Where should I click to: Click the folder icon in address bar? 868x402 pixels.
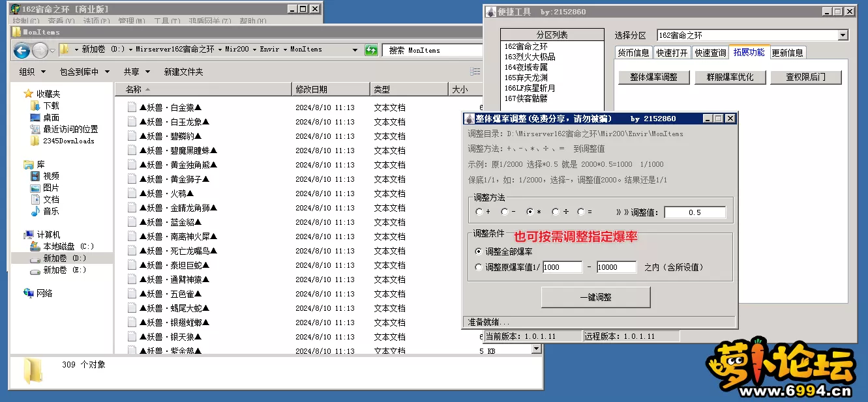pos(65,50)
